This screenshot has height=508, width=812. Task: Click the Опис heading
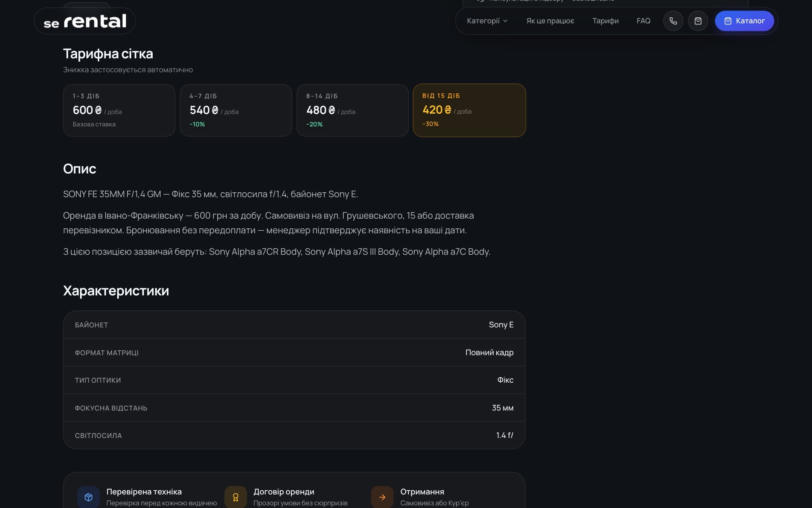(x=79, y=169)
